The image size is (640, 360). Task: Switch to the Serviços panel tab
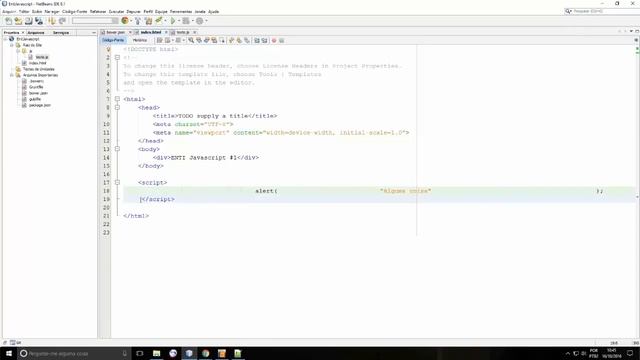[61, 33]
